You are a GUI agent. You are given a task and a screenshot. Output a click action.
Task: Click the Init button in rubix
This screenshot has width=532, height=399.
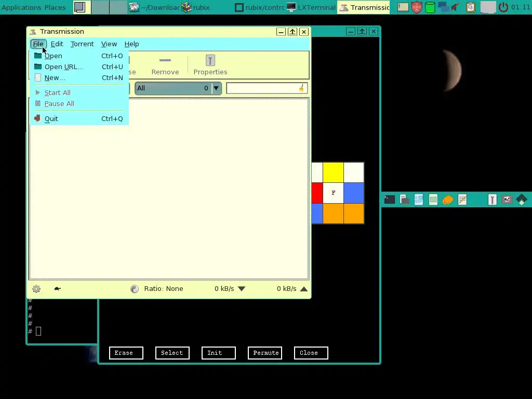click(x=219, y=353)
